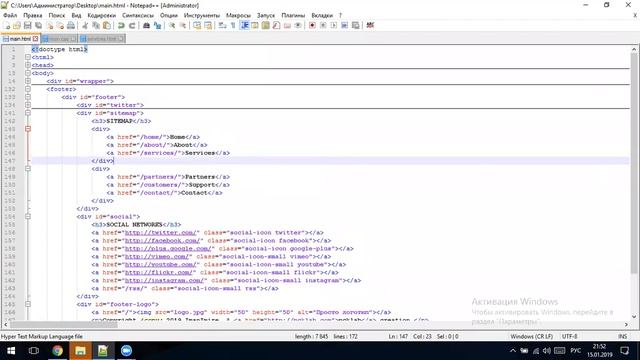640x360 pixels.
Task: Toggle INS insert mode in status bar
Action: coord(622,336)
